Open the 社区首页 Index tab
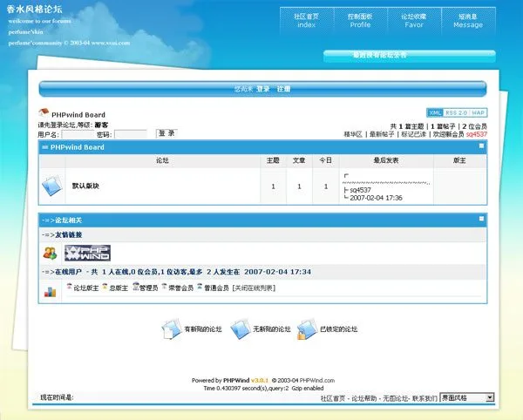 pos(306,20)
